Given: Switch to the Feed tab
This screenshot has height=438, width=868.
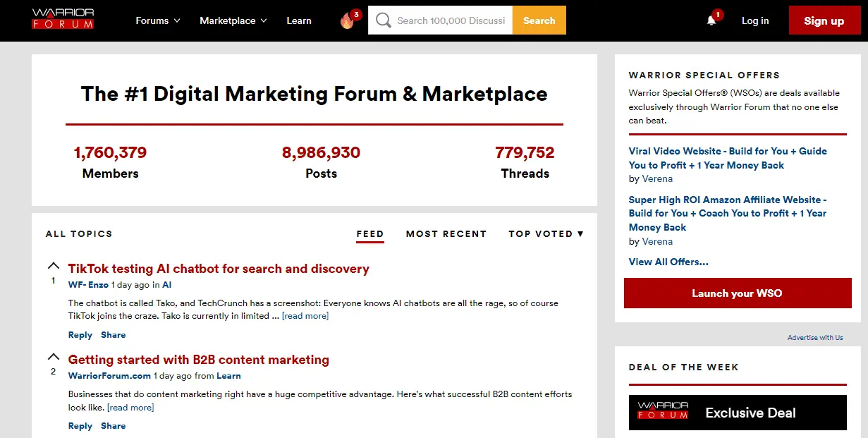Looking at the screenshot, I should coord(370,234).
